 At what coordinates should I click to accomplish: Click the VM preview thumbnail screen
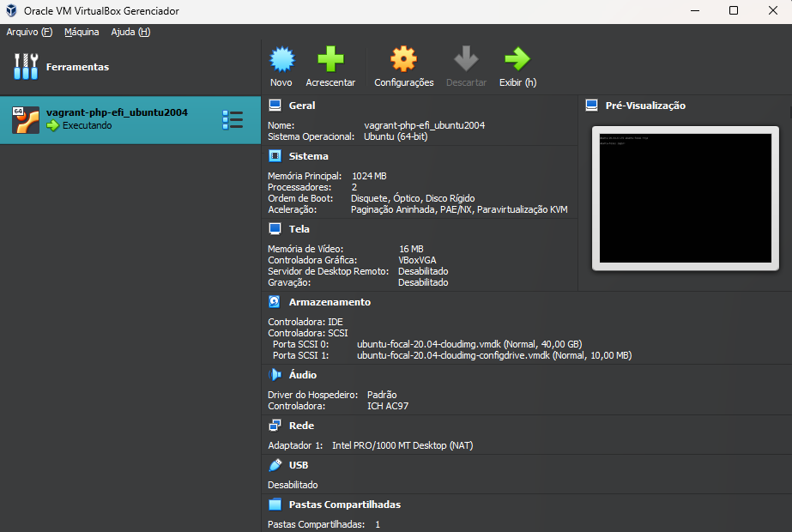tap(686, 198)
